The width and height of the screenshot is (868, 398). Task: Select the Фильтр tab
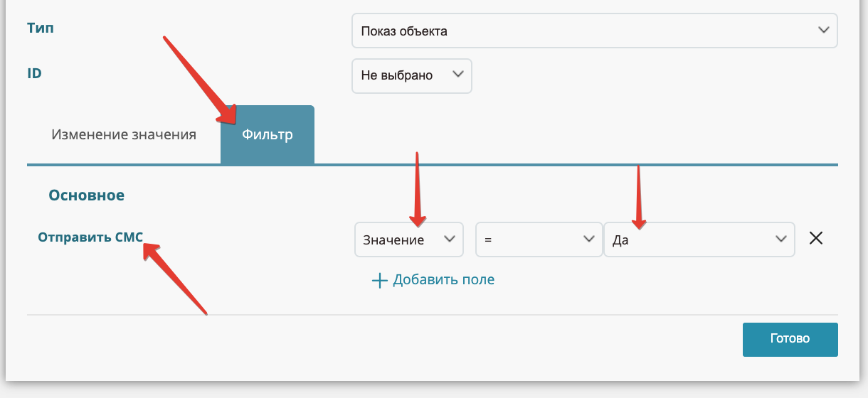tap(268, 134)
